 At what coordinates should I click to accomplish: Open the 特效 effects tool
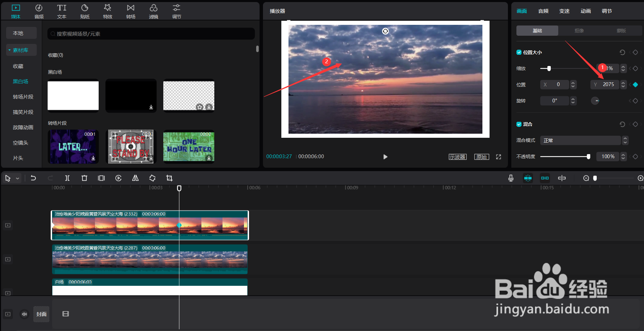coord(108,11)
